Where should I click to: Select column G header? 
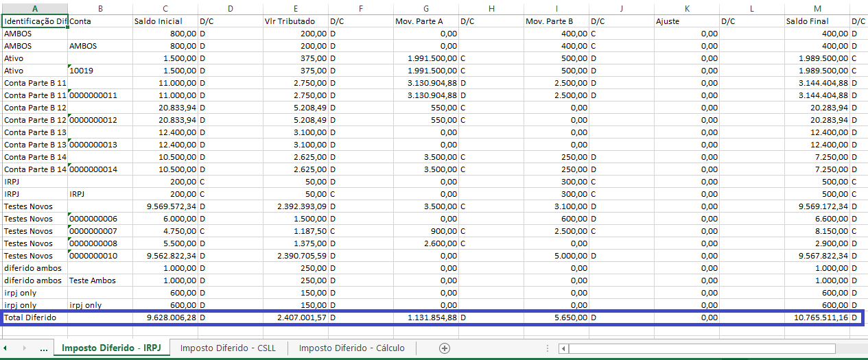tap(426, 8)
